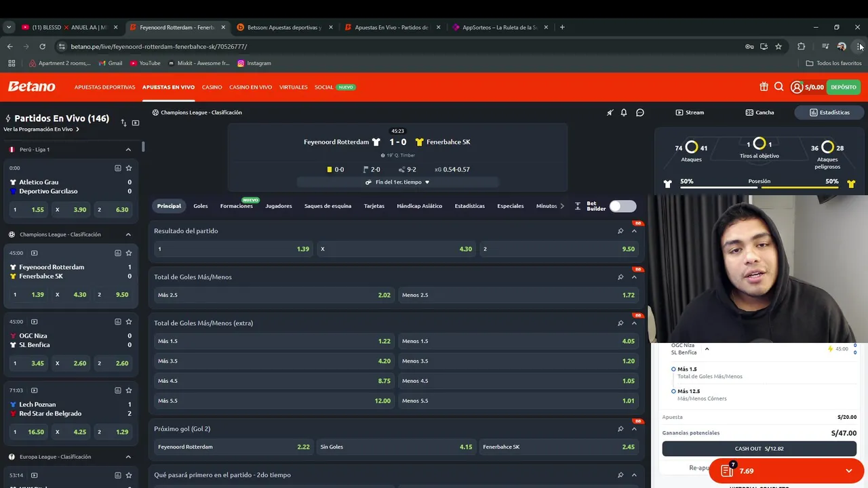Open the Saques de esquina tab
868x488 pixels.
328,206
